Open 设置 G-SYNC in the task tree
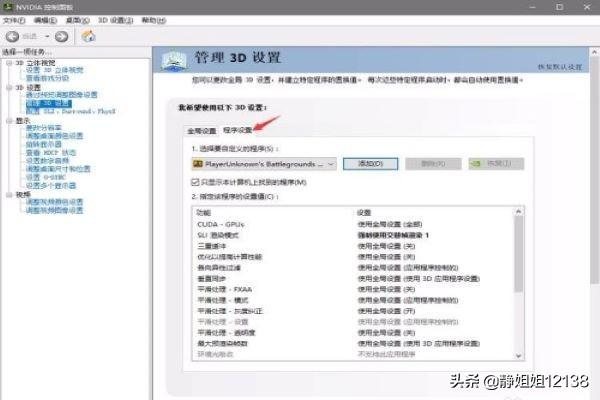Viewport: 600px width, 400px height. pos(46,177)
